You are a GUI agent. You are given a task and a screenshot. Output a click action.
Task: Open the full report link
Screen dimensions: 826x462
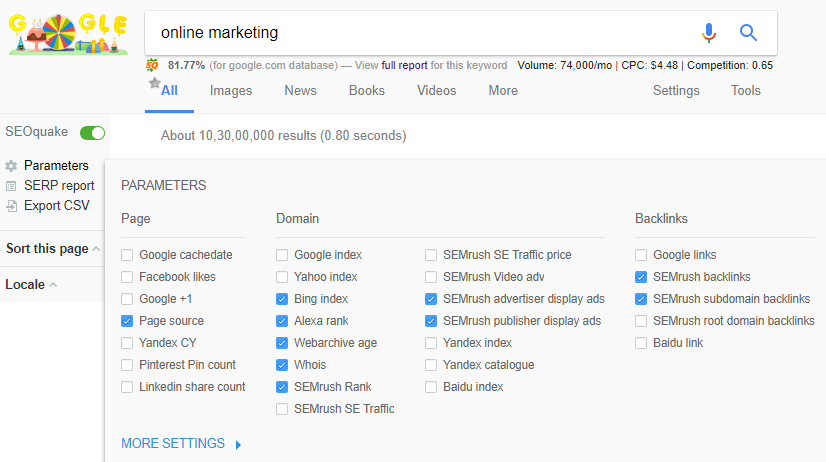[404, 65]
